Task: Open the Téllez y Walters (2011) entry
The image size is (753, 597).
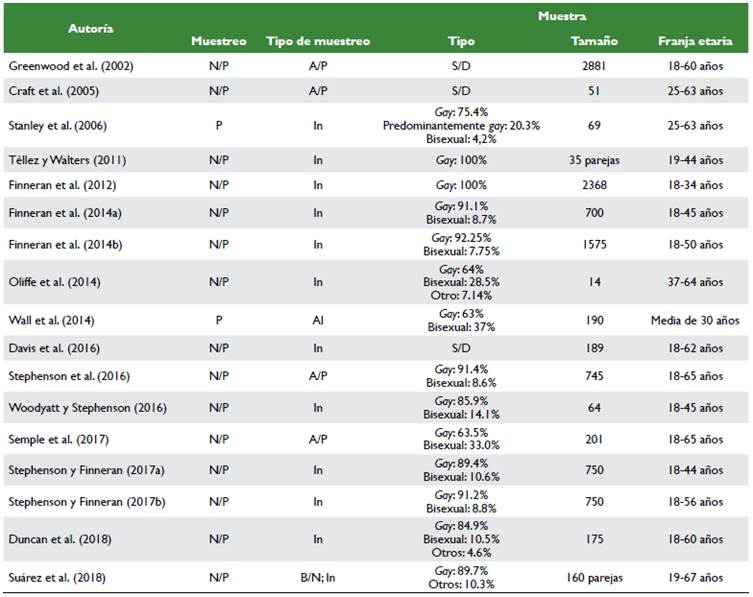Action: (x=67, y=160)
